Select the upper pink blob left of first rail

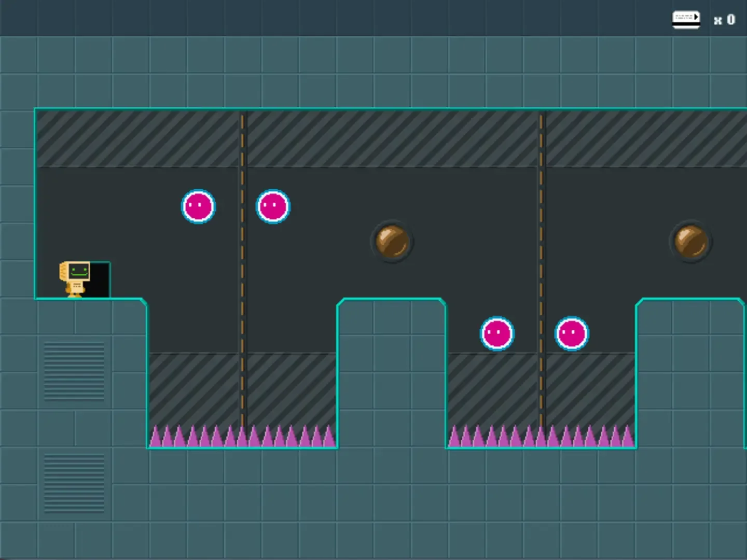(198, 206)
